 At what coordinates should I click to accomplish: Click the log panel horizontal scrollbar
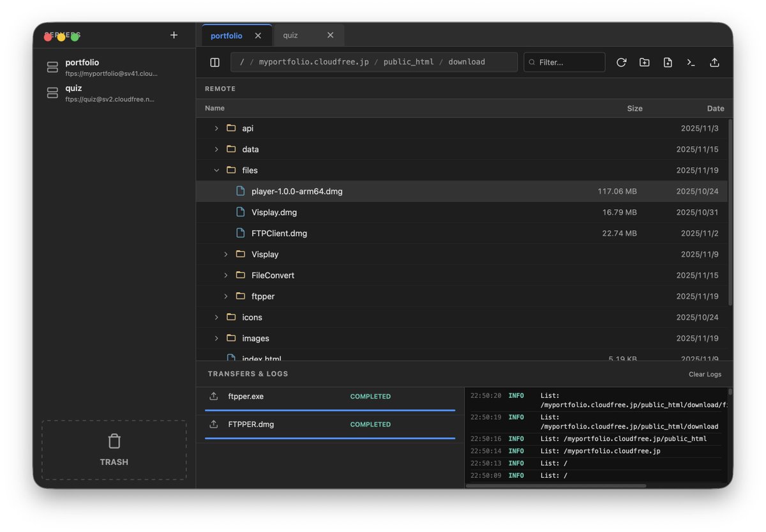pos(557,485)
